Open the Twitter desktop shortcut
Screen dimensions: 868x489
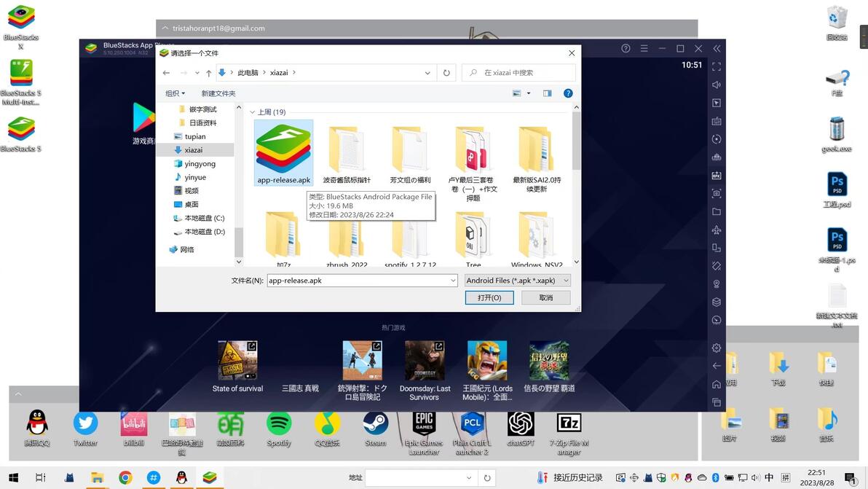coord(85,429)
